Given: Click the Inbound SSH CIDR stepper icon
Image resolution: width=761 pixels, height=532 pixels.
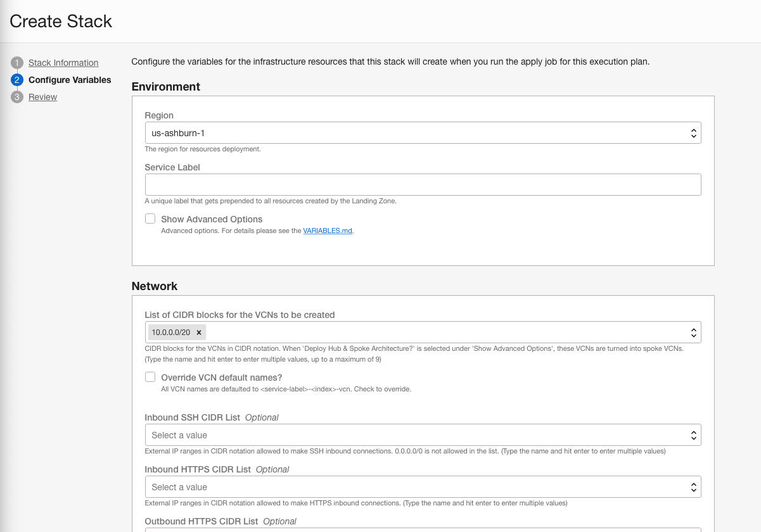Looking at the screenshot, I should (693, 435).
